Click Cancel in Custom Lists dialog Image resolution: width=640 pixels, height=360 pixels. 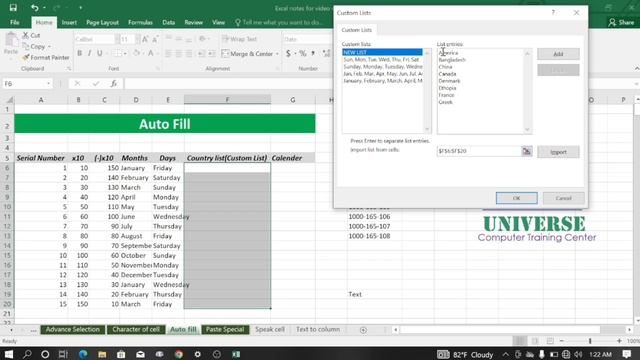click(x=563, y=198)
